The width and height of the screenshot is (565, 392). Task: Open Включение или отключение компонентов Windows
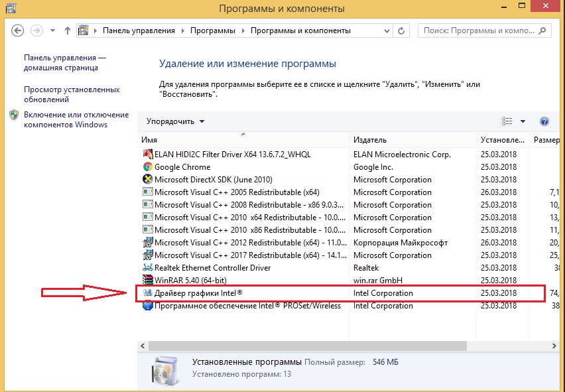(x=66, y=119)
